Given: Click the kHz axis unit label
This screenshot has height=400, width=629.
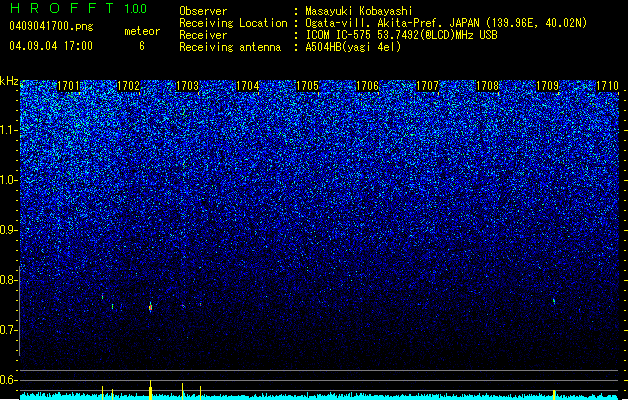Looking at the screenshot, I should [x=9, y=81].
